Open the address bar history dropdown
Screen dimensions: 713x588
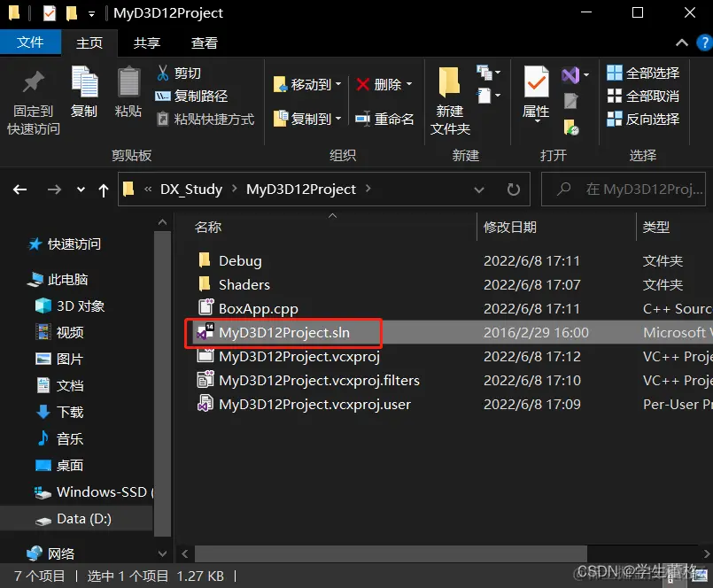(x=479, y=190)
